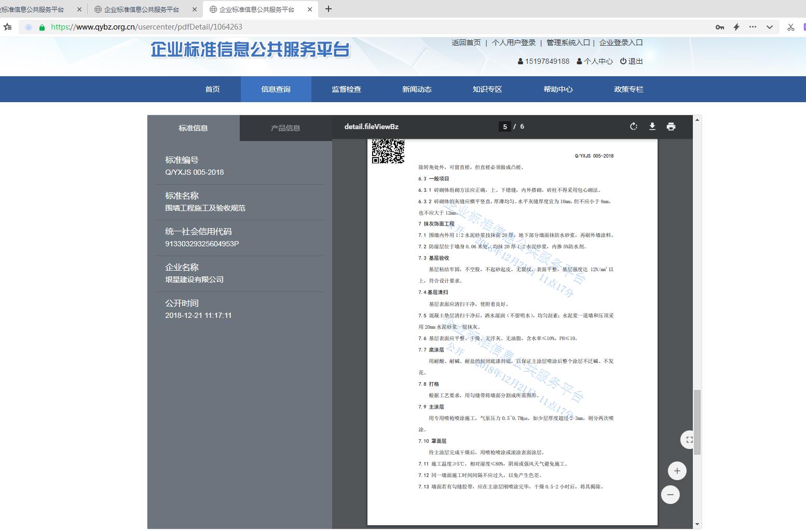Click the 7.10 罩面层 heading in the PDF
Image resolution: width=806 pixels, height=532 pixels.
(432, 441)
